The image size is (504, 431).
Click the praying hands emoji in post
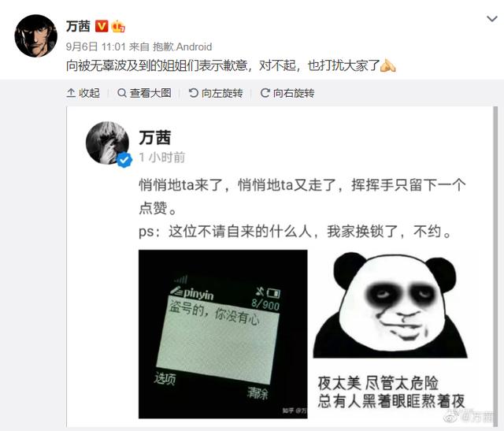pos(388,65)
